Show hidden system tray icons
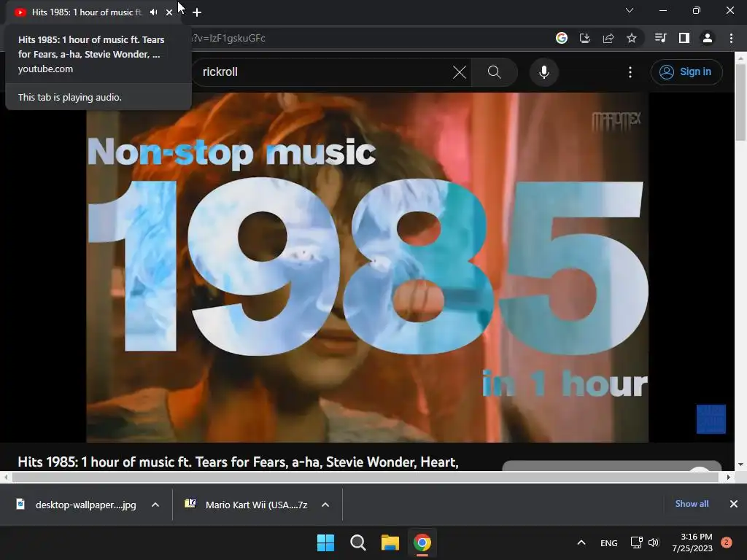Image resolution: width=747 pixels, height=560 pixels. point(581,542)
